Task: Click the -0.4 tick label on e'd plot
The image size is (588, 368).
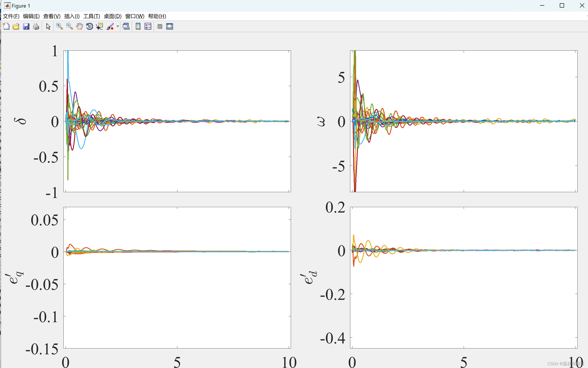Action: pos(332,338)
